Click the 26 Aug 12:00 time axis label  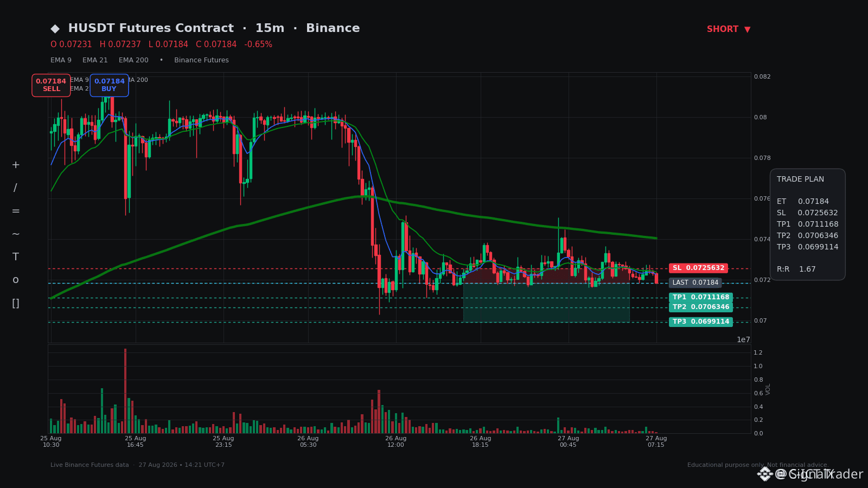[396, 442]
